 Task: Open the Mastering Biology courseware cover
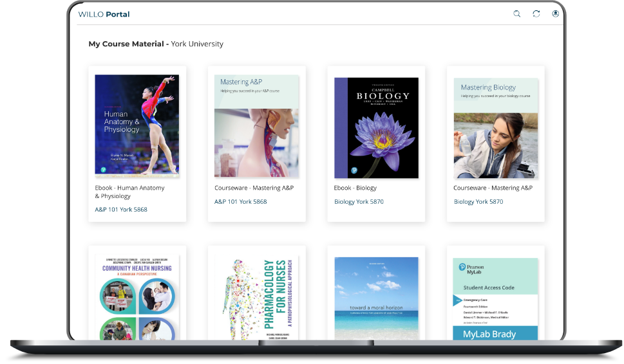pyautogui.click(x=495, y=128)
